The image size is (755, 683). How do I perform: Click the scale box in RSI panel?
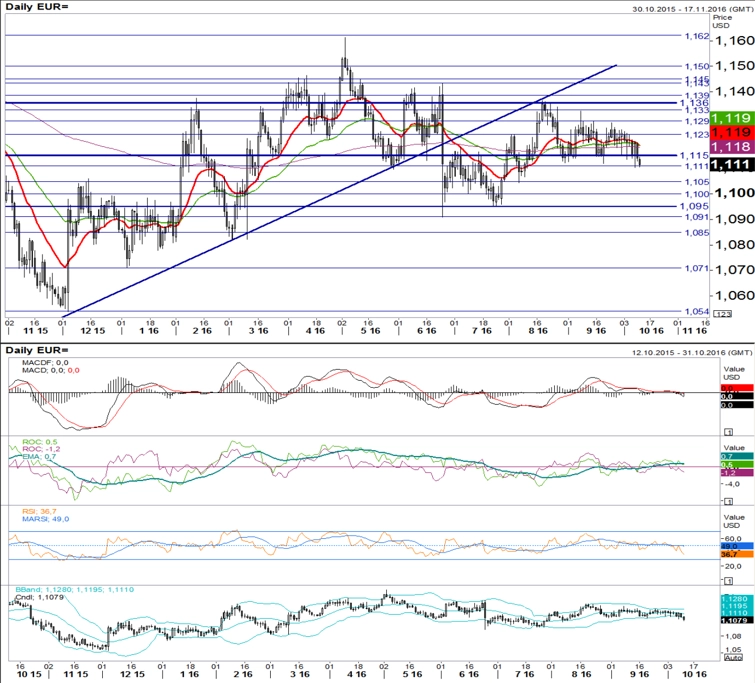pos(729,580)
